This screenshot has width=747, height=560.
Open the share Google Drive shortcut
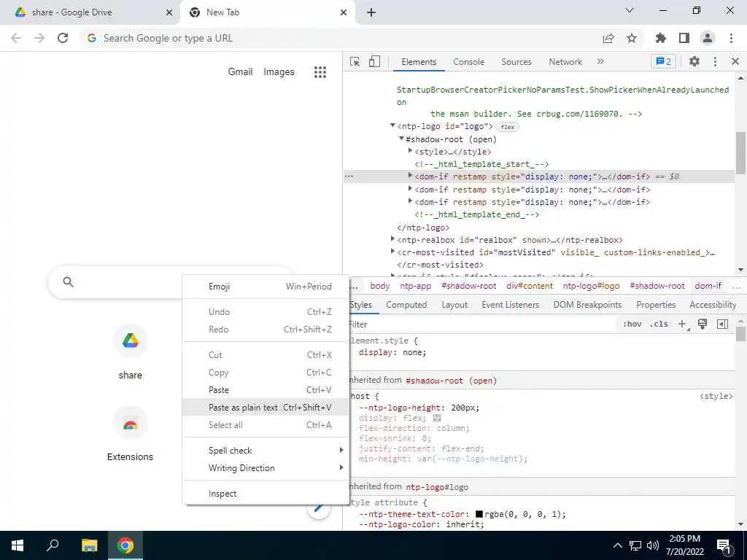click(130, 352)
